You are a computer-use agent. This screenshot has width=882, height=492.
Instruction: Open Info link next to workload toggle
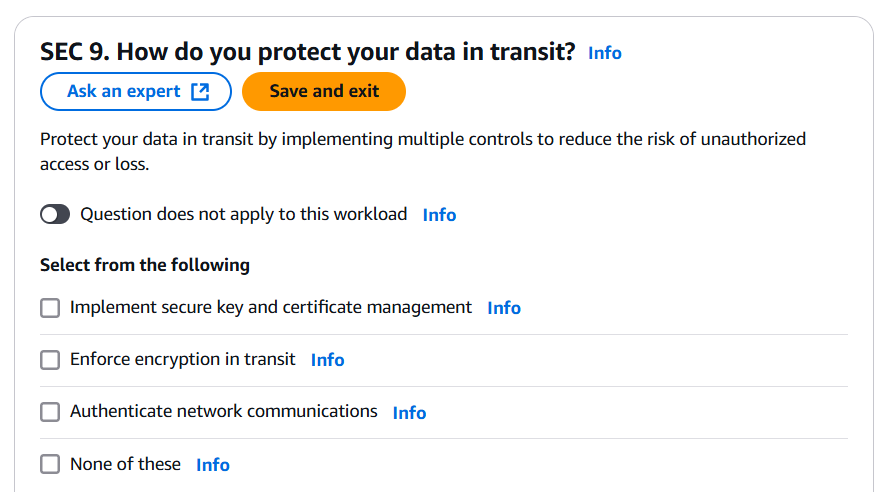[x=439, y=215]
